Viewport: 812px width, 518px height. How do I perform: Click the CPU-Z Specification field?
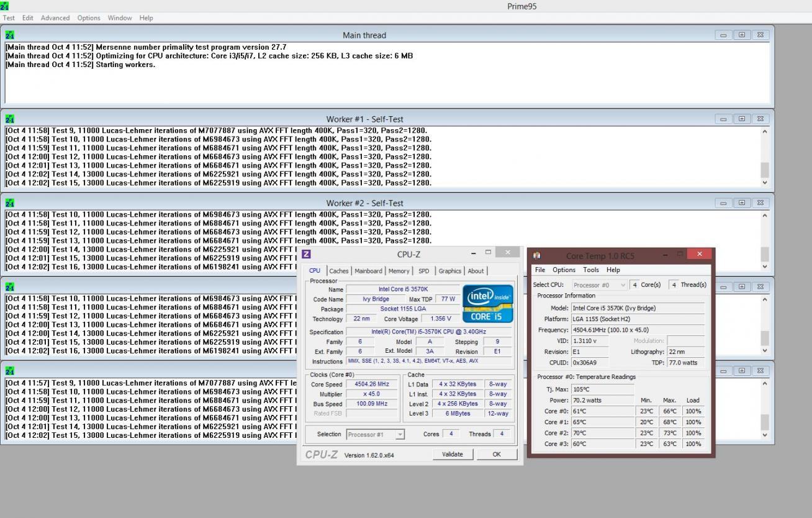(429, 332)
